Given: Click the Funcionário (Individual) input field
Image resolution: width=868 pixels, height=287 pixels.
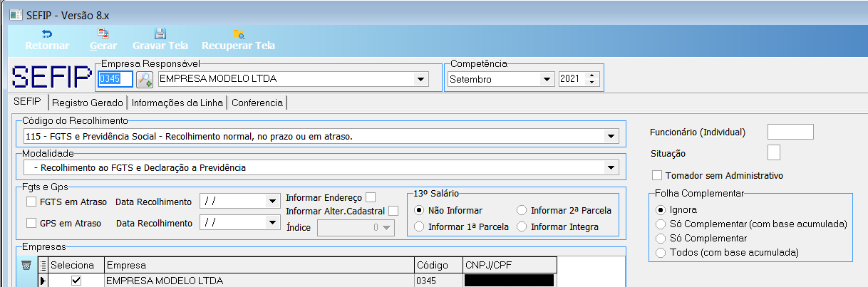Looking at the screenshot, I should click(790, 131).
